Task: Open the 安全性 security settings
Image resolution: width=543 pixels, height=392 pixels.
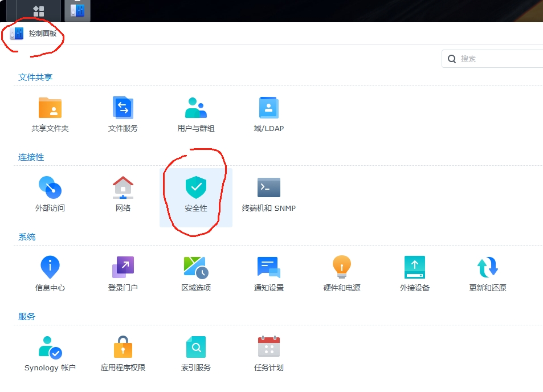Action: coord(195,192)
